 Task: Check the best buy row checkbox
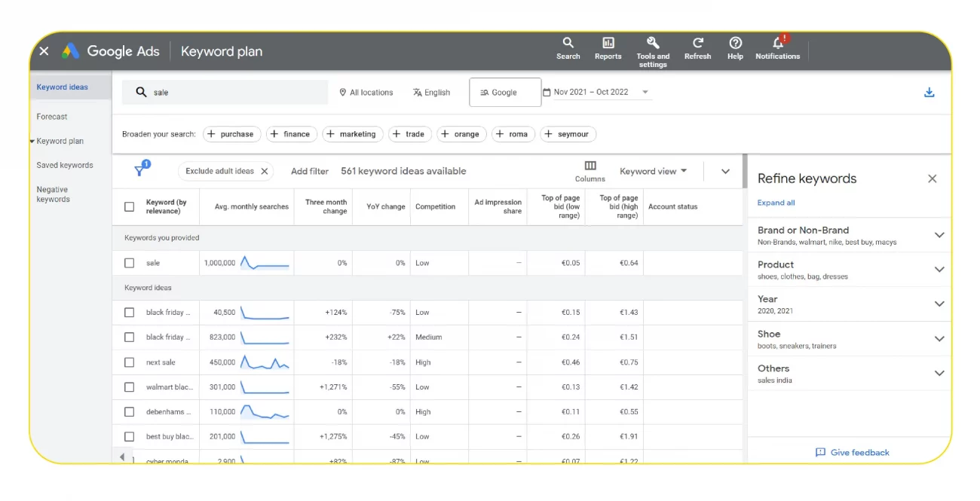tap(130, 436)
